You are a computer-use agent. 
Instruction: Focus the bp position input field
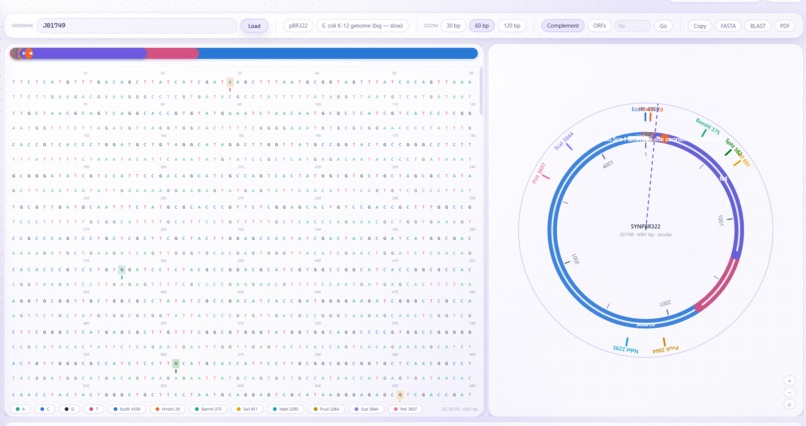click(632, 26)
